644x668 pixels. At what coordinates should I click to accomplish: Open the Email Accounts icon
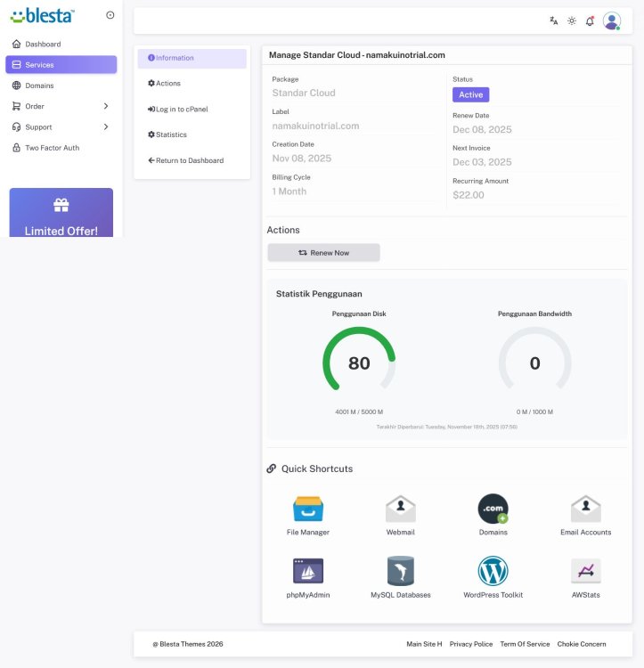point(585,509)
